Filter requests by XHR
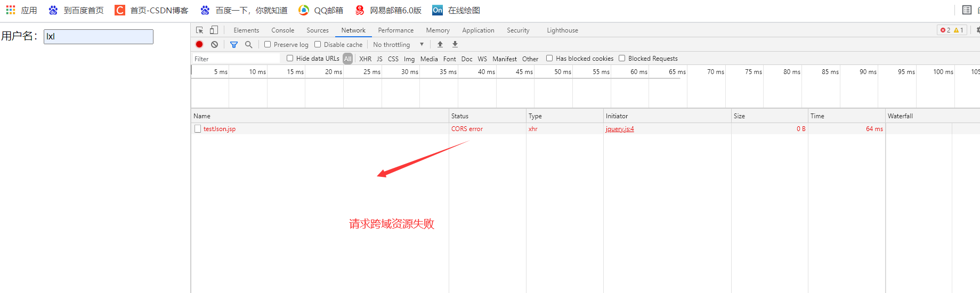The height and width of the screenshot is (293, 980). coord(365,59)
